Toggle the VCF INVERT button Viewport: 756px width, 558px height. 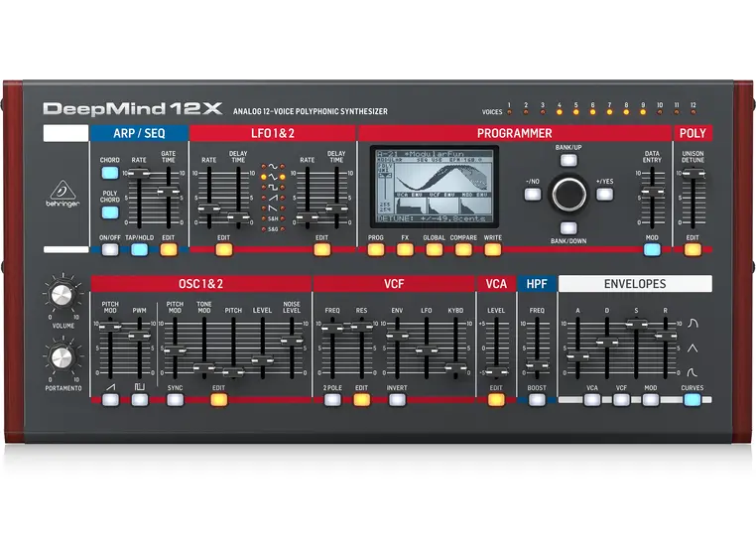pos(397,400)
